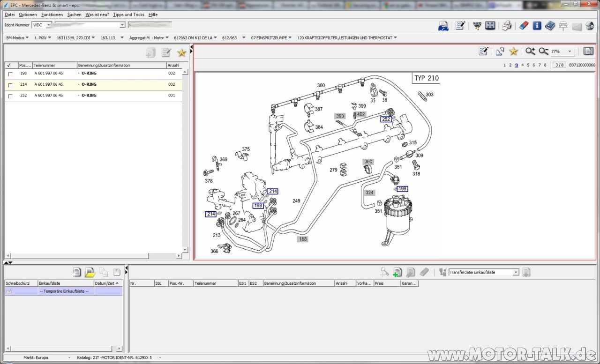Image resolution: width=600 pixels, height=364 pixels.
Task: Open the Optionen menu
Action: pyautogui.click(x=28, y=15)
